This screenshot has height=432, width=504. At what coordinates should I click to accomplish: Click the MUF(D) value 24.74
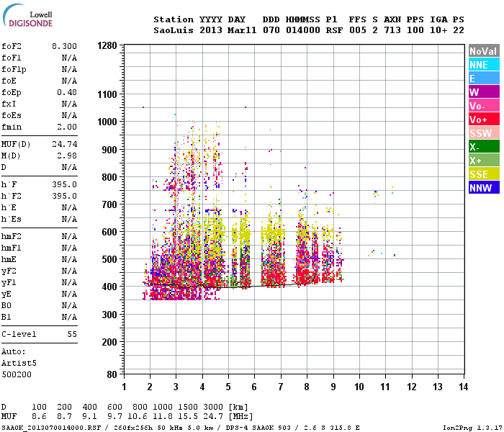(x=64, y=144)
